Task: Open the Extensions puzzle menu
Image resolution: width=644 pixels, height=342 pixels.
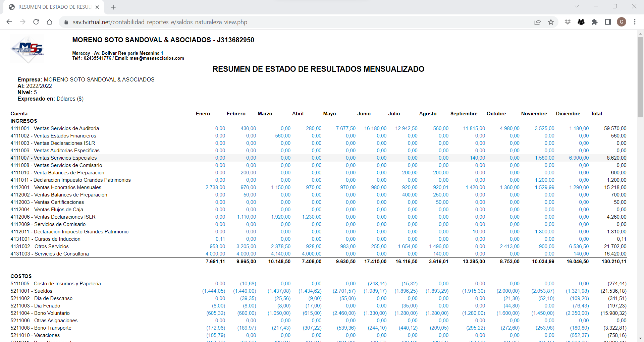Action: pos(594,22)
